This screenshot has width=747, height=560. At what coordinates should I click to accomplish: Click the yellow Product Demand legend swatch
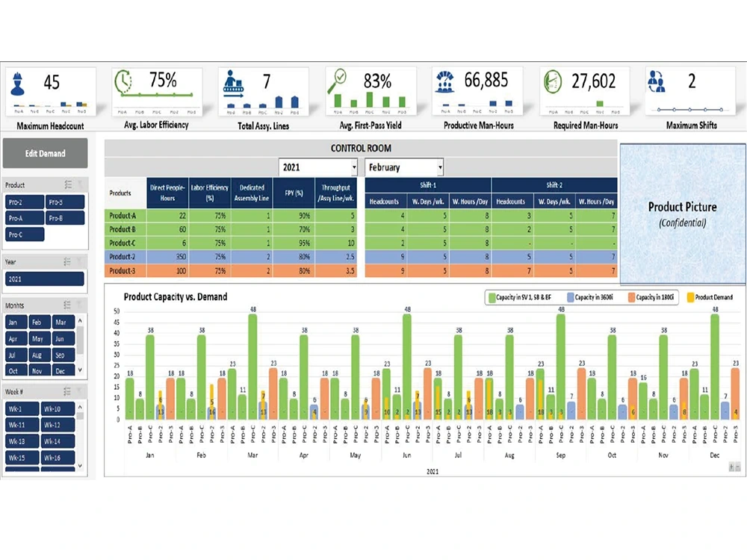click(x=690, y=297)
